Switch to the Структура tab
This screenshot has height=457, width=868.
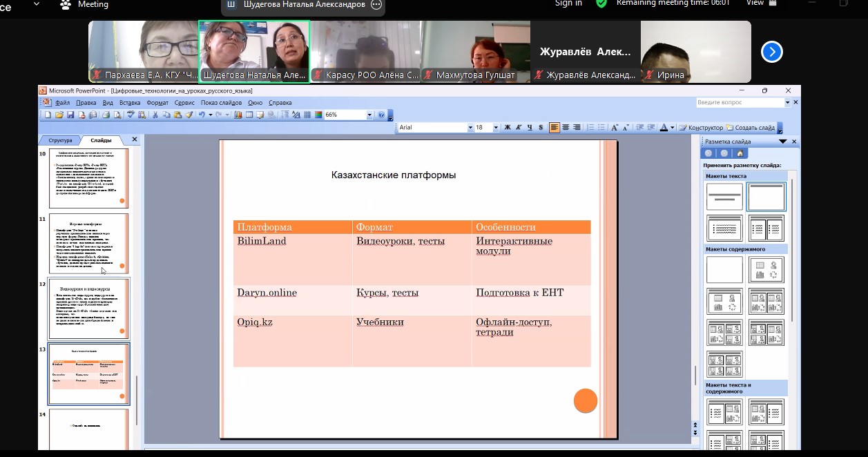pyautogui.click(x=60, y=140)
